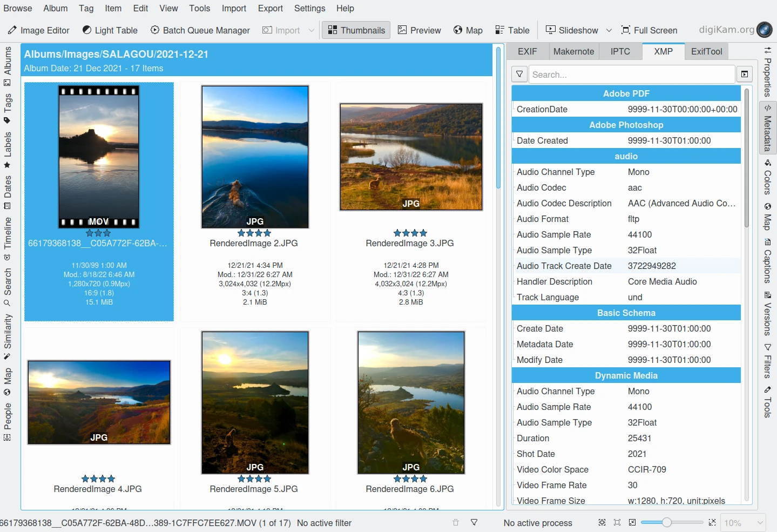Click the metadata filter funnel icon

[519, 75]
